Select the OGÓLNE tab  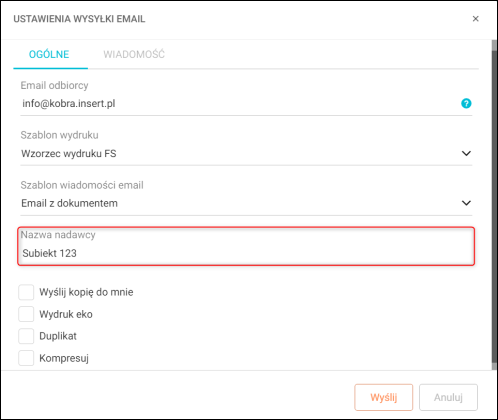pyautogui.click(x=49, y=54)
